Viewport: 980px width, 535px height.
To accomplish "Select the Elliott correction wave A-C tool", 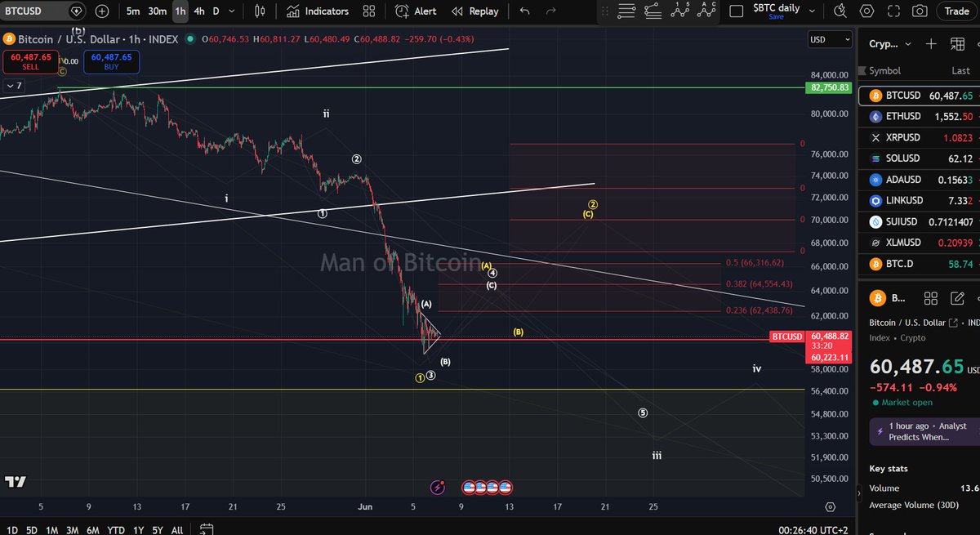I will click(x=707, y=11).
